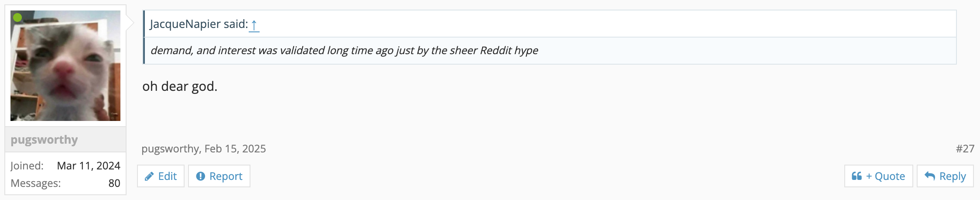Reply to pugsworthy's post

tap(953, 176)
